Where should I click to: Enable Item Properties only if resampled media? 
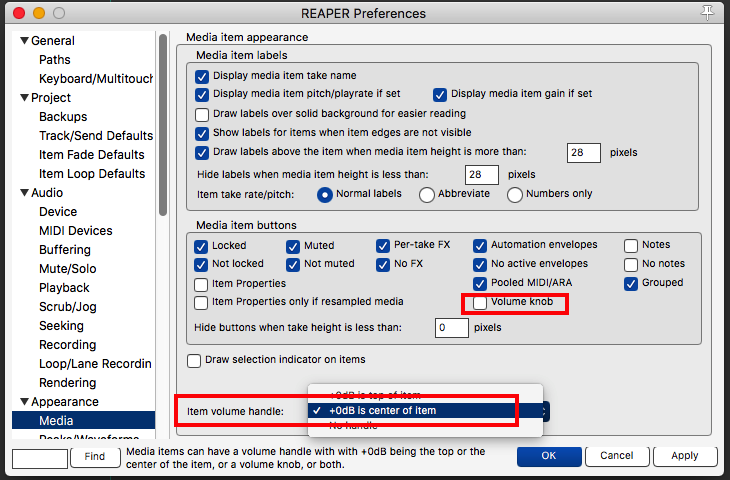click(201, 303)
